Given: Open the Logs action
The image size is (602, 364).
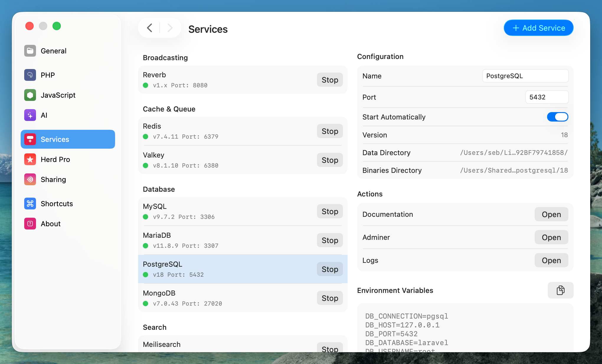Looking at the screenshot, I should pyautogui.click(x=551, y=260).
